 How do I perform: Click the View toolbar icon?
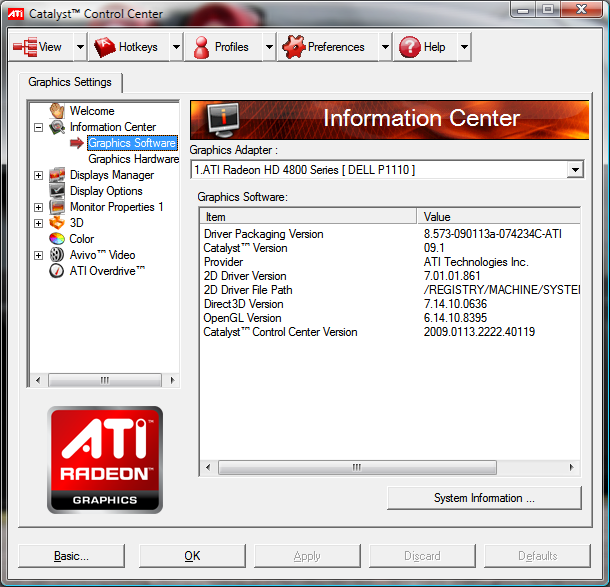click(x=25, y=47)
